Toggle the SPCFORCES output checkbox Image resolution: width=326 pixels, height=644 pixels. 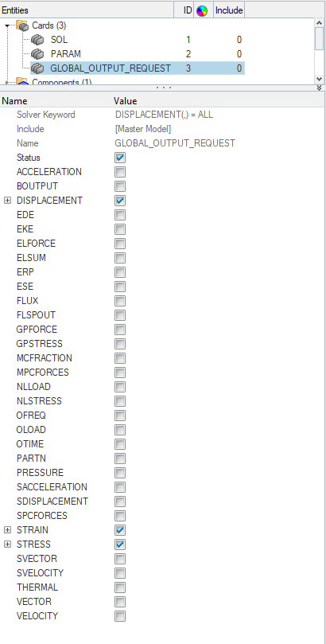120,516
